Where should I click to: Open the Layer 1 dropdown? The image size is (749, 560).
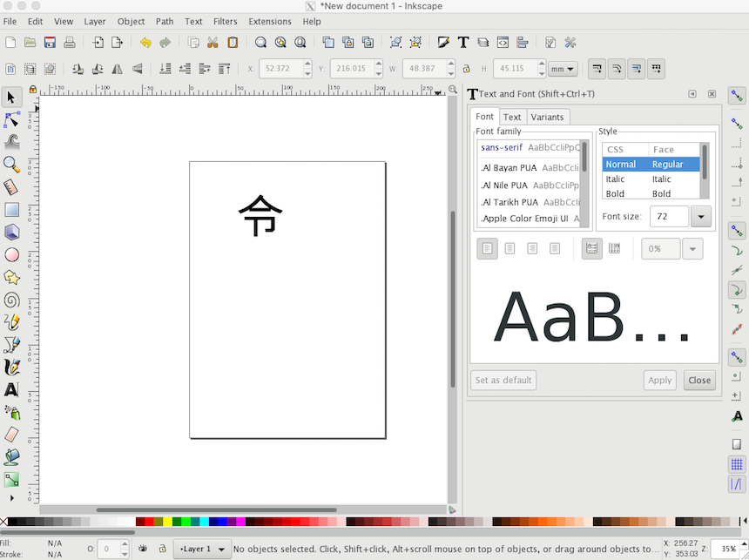coord(202,549)
